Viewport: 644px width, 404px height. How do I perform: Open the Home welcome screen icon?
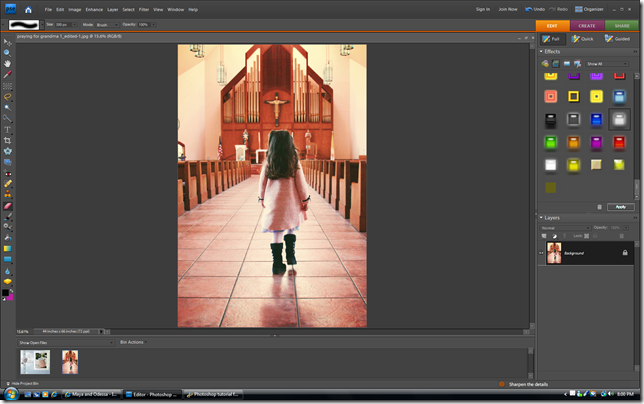click(28, 9)
